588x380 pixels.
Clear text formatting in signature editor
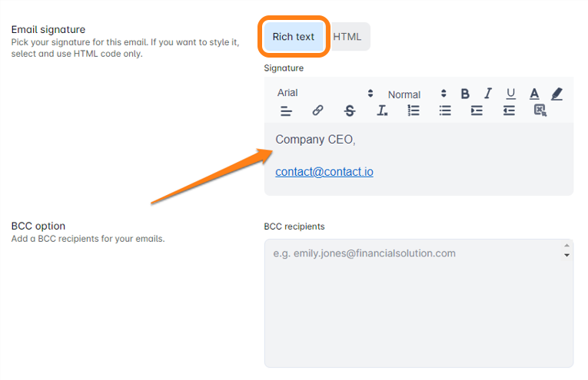tap(382, 111)
